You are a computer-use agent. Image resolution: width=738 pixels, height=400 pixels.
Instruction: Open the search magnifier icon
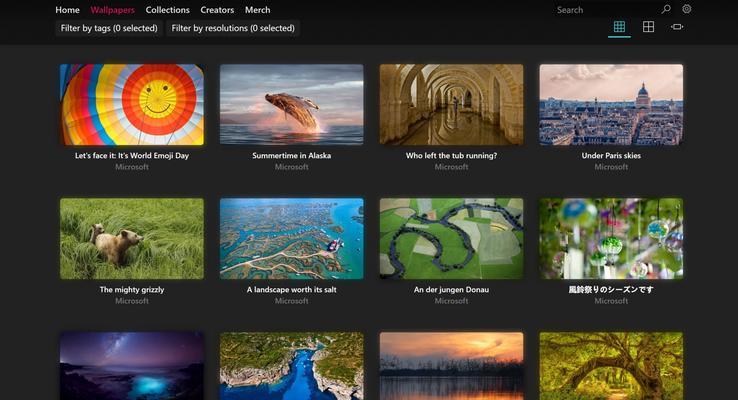(666, 9)
